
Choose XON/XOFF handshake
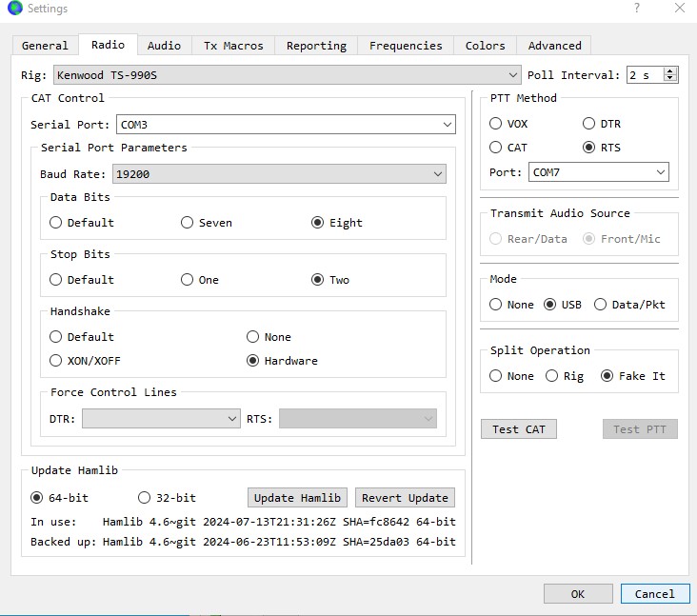pos(85,361)
